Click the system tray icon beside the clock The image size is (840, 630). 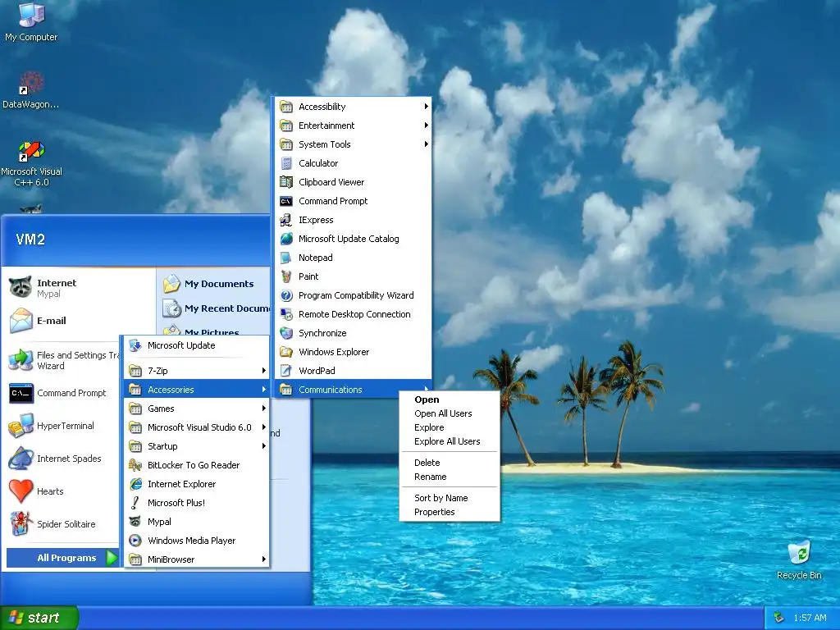pos(778,618)
